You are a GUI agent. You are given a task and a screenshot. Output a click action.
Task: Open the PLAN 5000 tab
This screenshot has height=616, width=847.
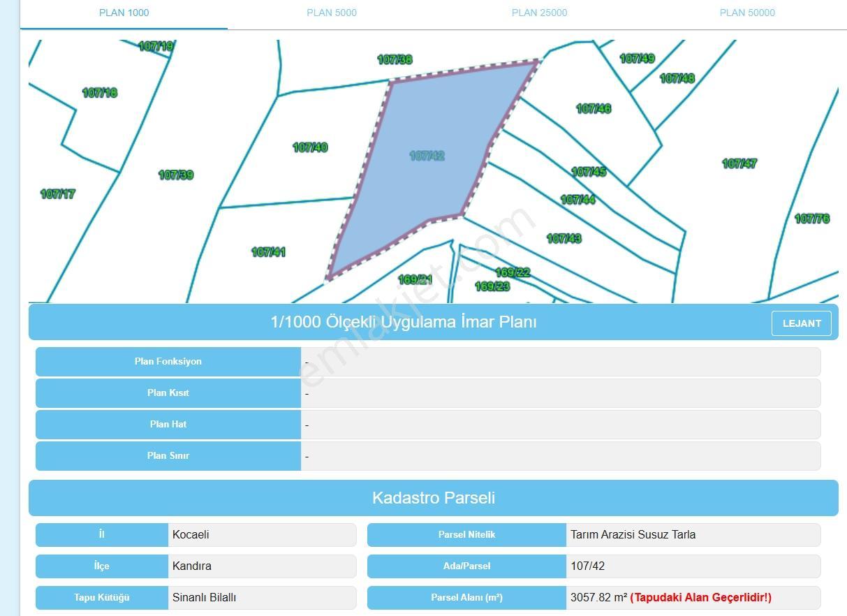click(x=332, y=13)
